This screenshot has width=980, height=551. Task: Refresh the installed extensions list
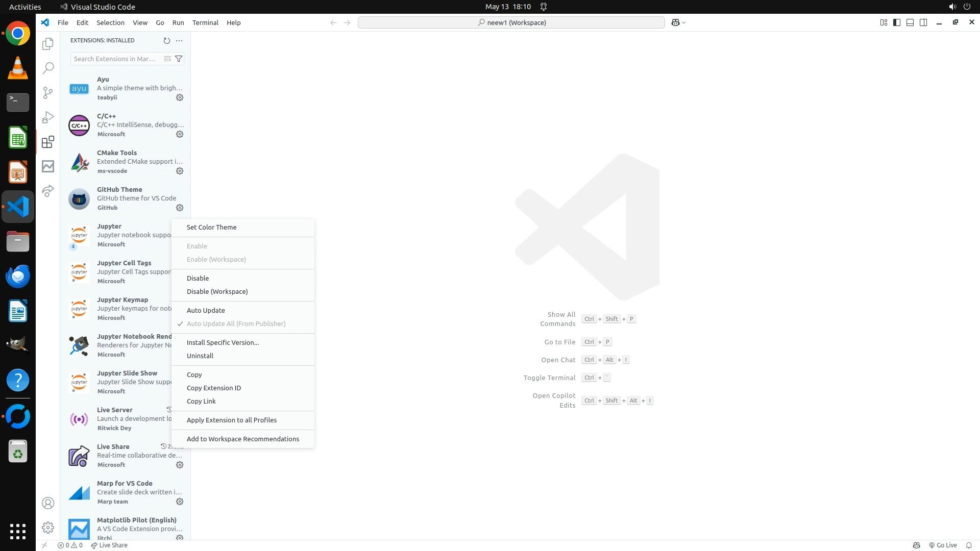tap(166, 40)
